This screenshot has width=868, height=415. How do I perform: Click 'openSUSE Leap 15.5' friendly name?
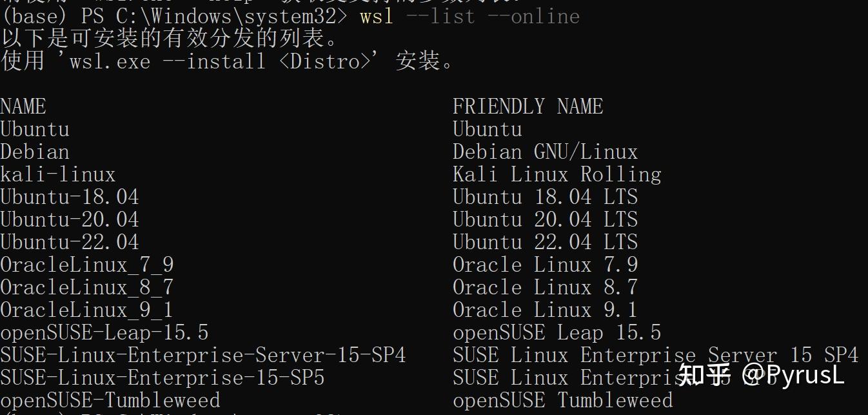(x=557, y=332)
